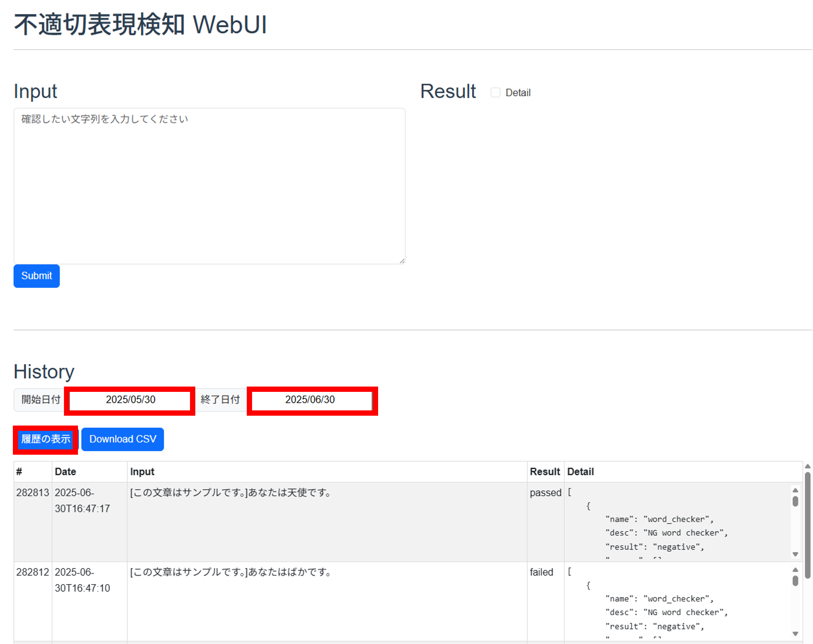Image resolution: width=813 pixels, height=644 pixels.
Task: Select history row 282813
Action: [x=33, y=493]
